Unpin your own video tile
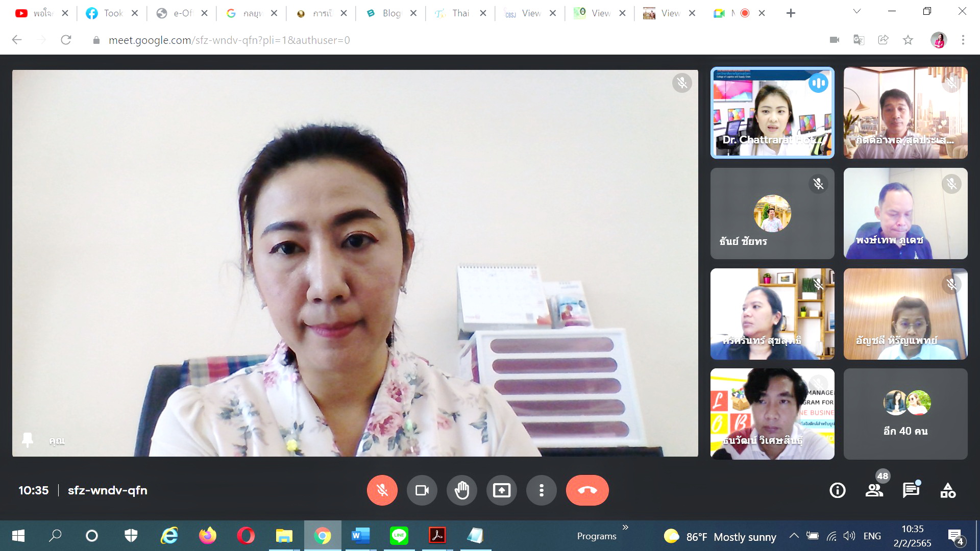The width and height of the screenshot is (980, 551). tap(28, 440)
